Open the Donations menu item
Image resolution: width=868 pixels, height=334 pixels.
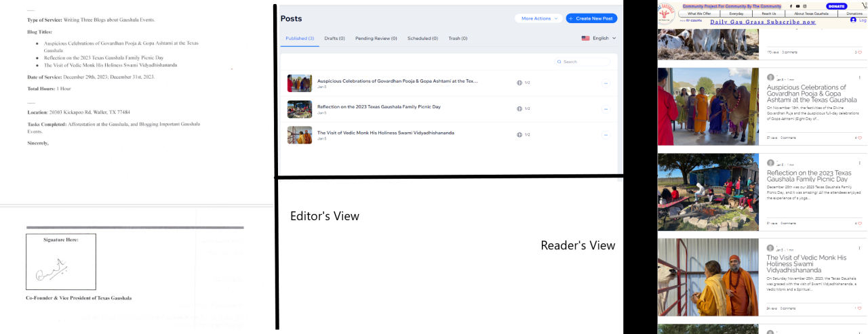854,14
